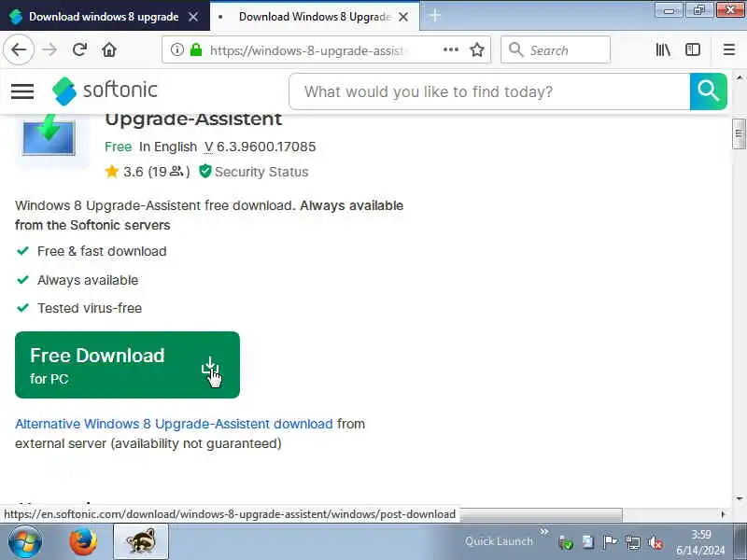This screenshot has width=747, height=560.
Task: Click the Free price label
Action: [x=119, y=147]
